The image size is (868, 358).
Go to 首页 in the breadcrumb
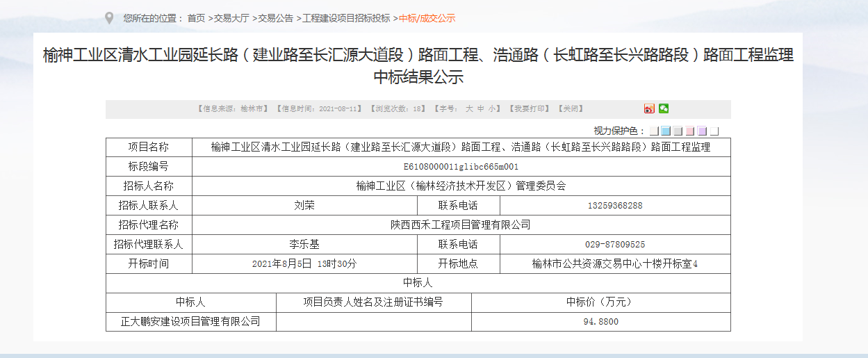pos(196,18)
